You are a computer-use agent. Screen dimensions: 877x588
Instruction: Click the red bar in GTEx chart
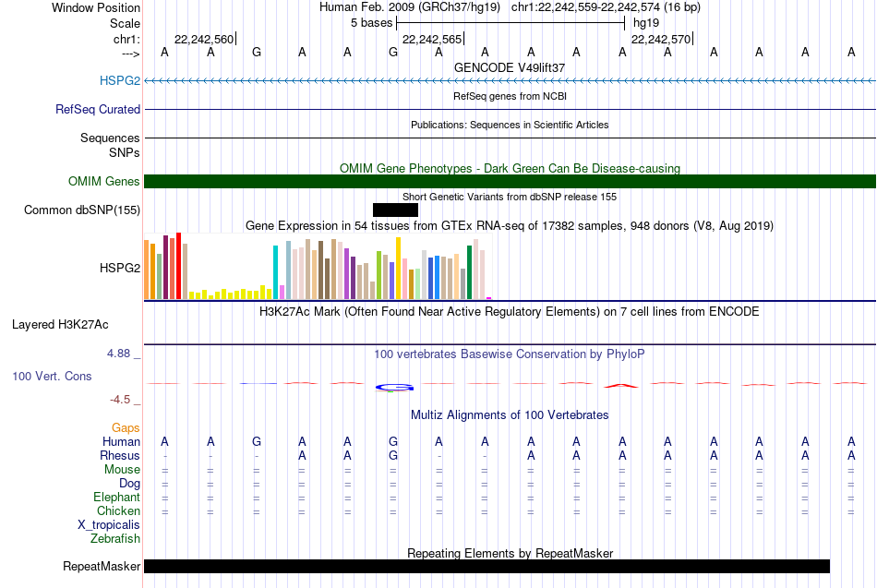pos(178,266)
